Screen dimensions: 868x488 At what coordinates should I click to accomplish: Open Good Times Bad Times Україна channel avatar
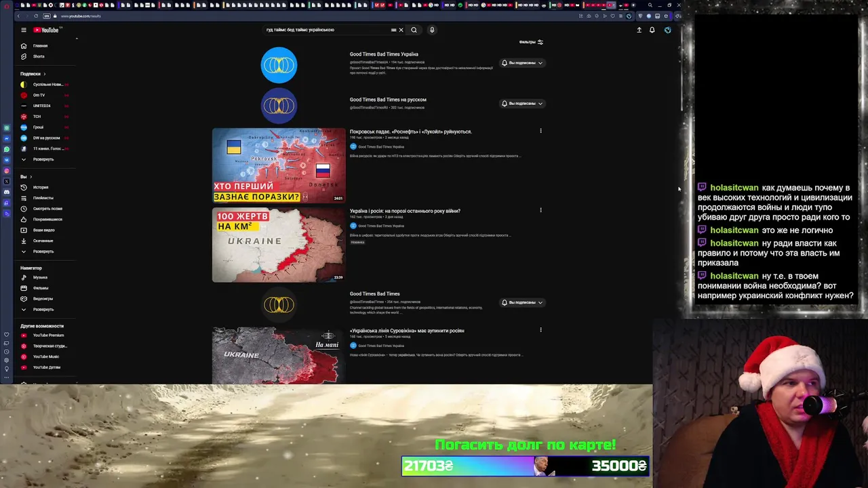tap(279, 65)
